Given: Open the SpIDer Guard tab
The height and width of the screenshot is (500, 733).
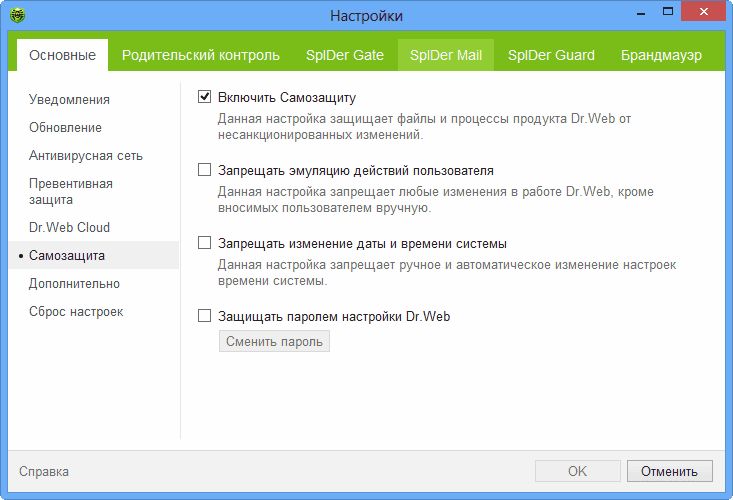Looking at the screenshot, I should point(551,55).
